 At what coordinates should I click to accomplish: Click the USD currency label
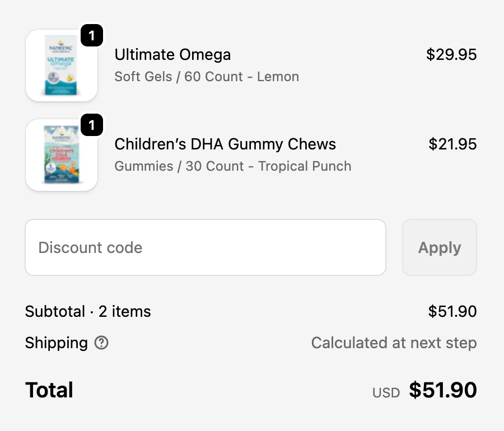click(x=386, y=393)
